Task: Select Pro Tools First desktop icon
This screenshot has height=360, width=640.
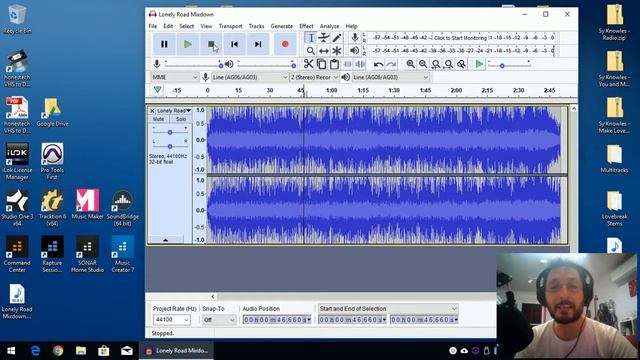Action: click(52, 161)
